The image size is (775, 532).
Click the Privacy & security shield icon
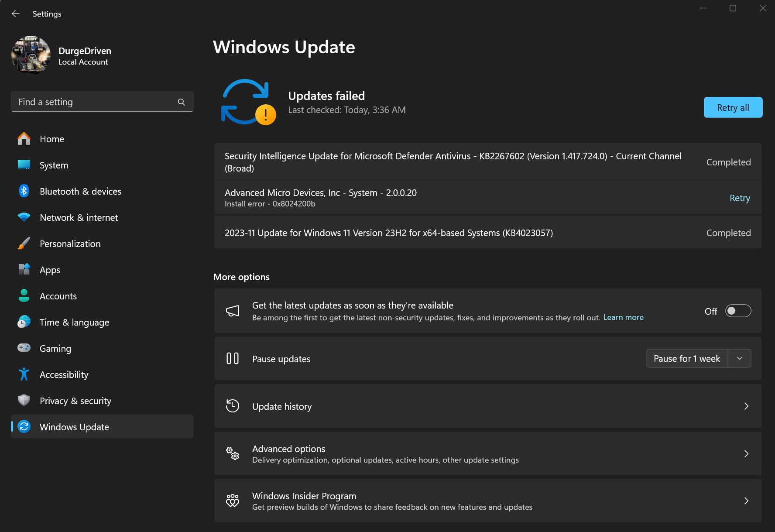pyautogui.click(x=24, y=401)
